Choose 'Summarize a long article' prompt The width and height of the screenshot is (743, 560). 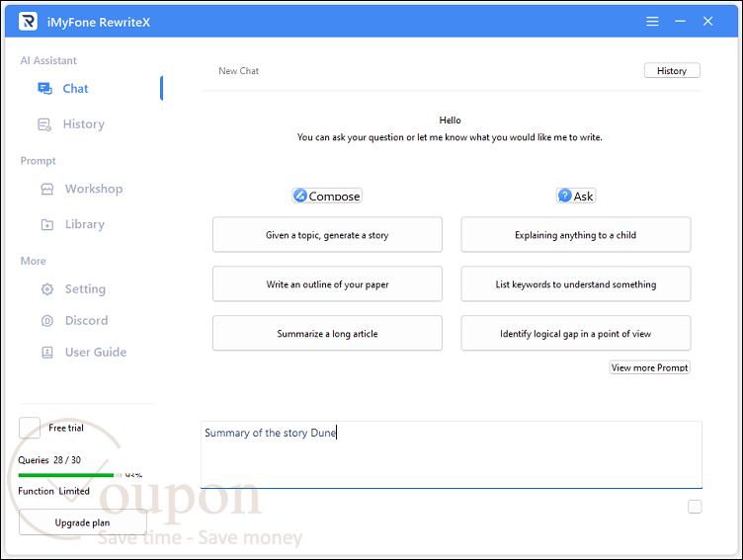click(327, 334)
